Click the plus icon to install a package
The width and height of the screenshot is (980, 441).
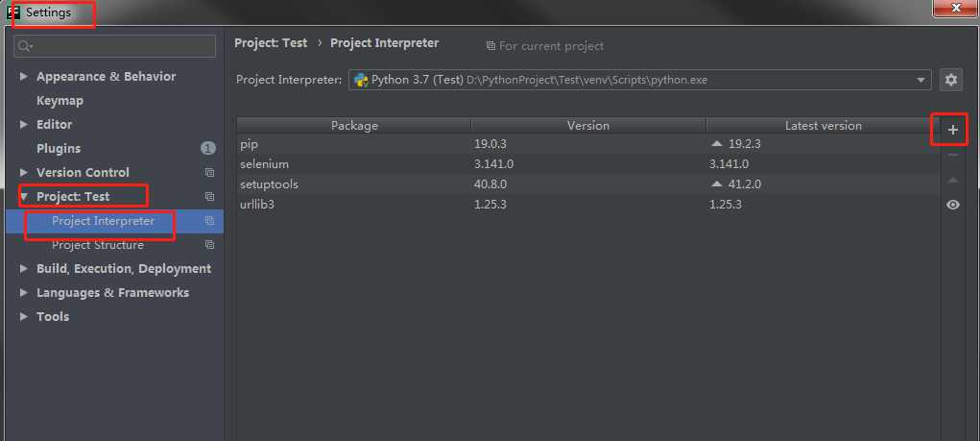point(952,130)
